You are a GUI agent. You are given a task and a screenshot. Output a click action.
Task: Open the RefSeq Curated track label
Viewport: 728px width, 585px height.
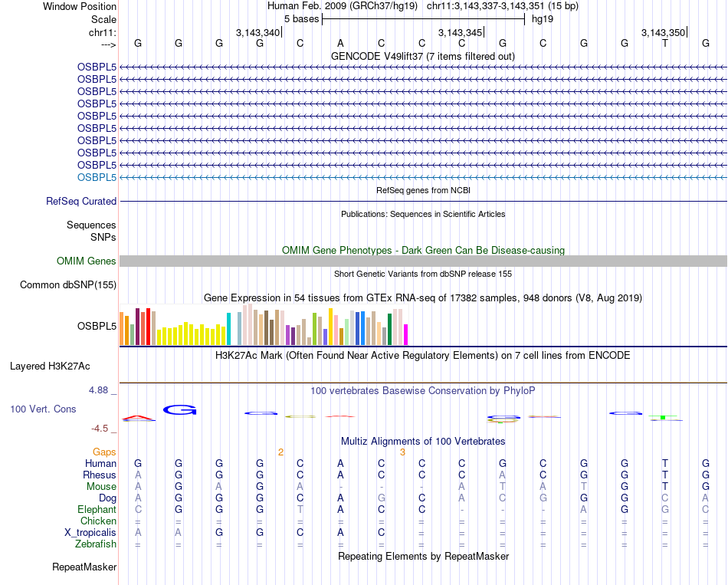(x=81, y=201)
